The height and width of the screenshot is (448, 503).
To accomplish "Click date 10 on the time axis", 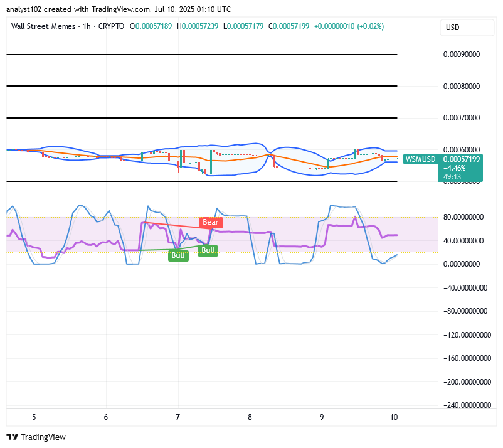I will pyautogui.click(x=394, y=417).
